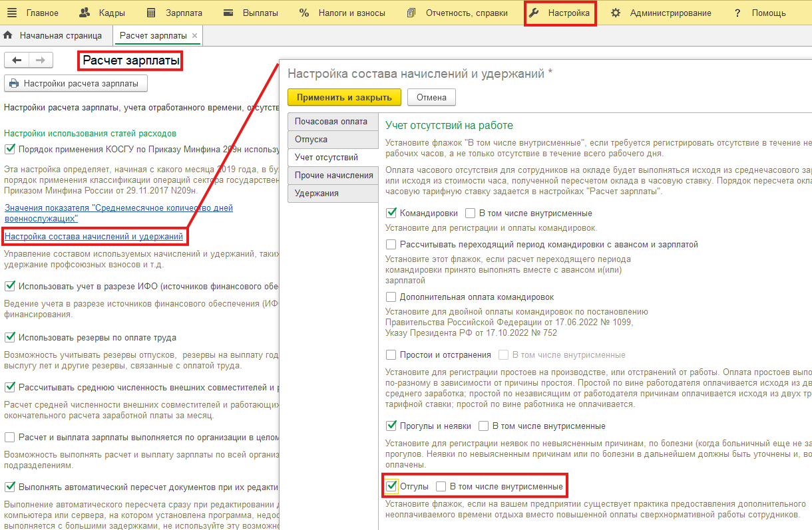Enable Рассчитывать переходящий период командировки checkbox
This screenshot has height=530, width=812.
(x=391, y=245)
